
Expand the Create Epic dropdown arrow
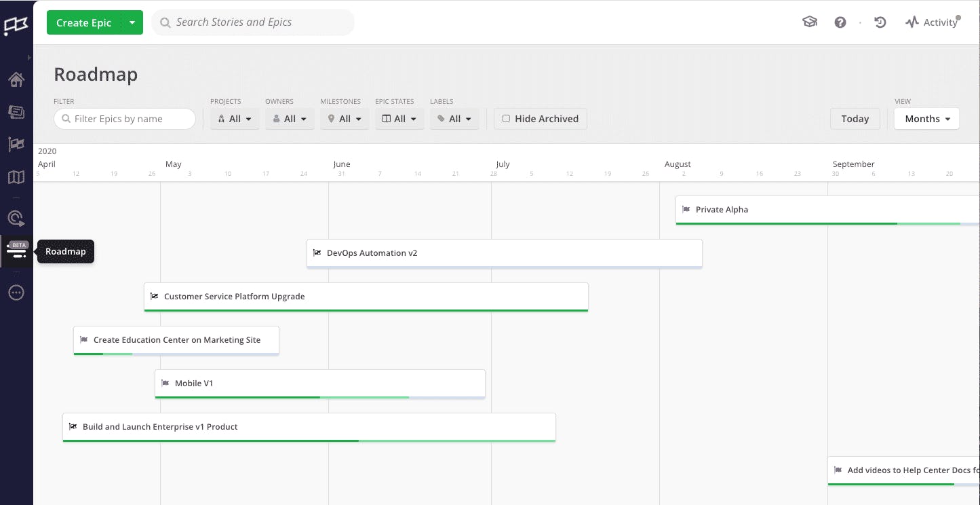click(132, 22)
